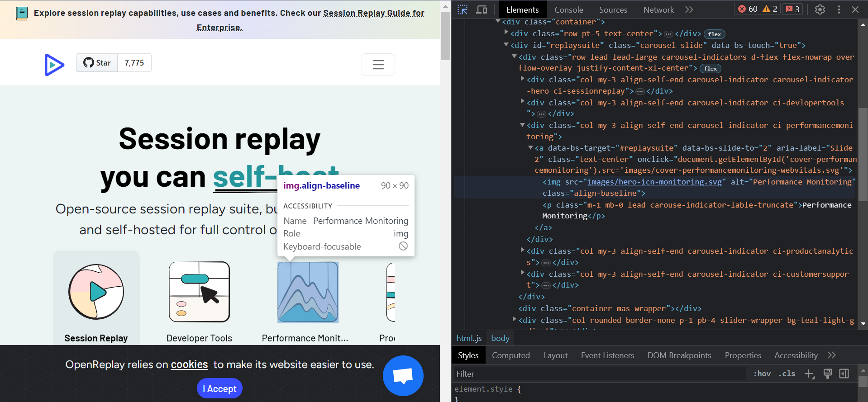
Task: Expand the ci-sessionreplay indicator div
Action: 523,79
